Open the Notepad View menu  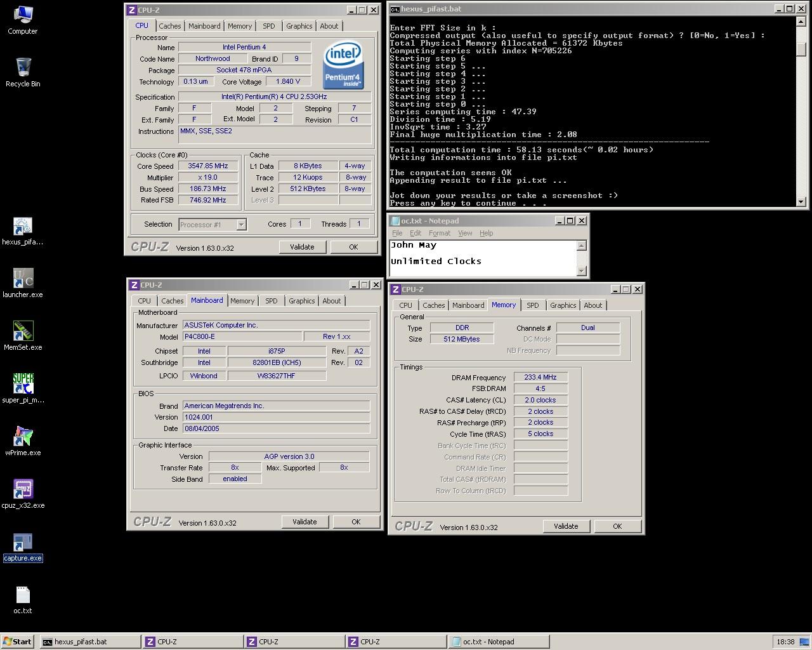pyautogui.click(x=465, y=233)
